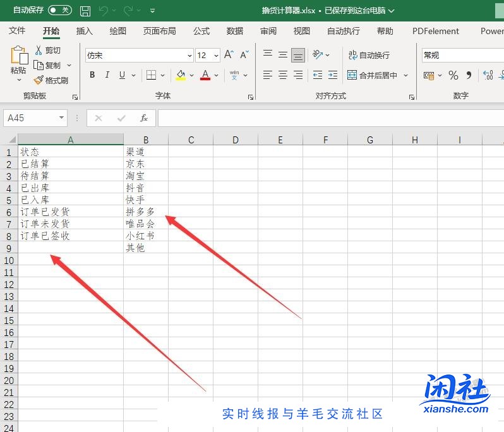Image resolution: width=504 pixels, height=432 pixels.
Task: Open the font name 仿宋 dropdown
Action: [189, 56]
